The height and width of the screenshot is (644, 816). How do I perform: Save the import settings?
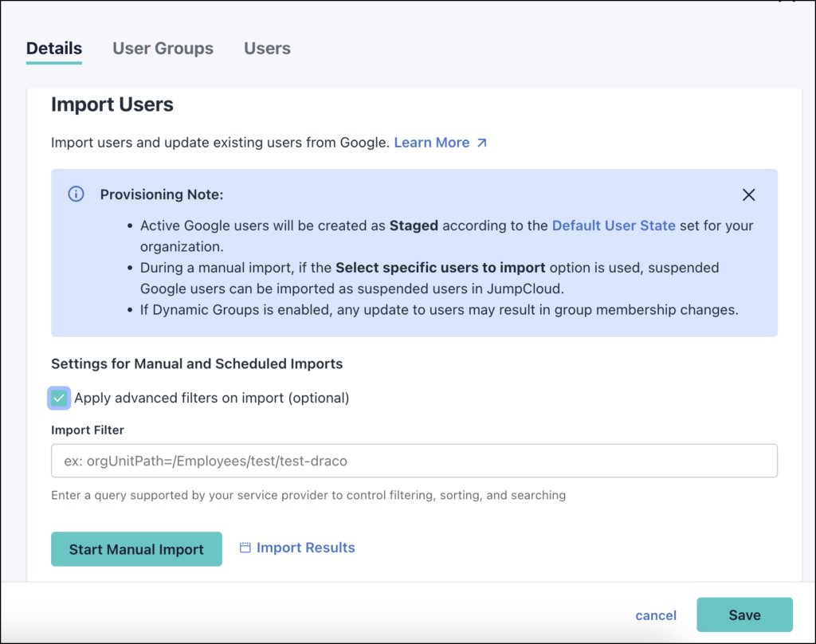pyautogui.click(x=744, y=615)
